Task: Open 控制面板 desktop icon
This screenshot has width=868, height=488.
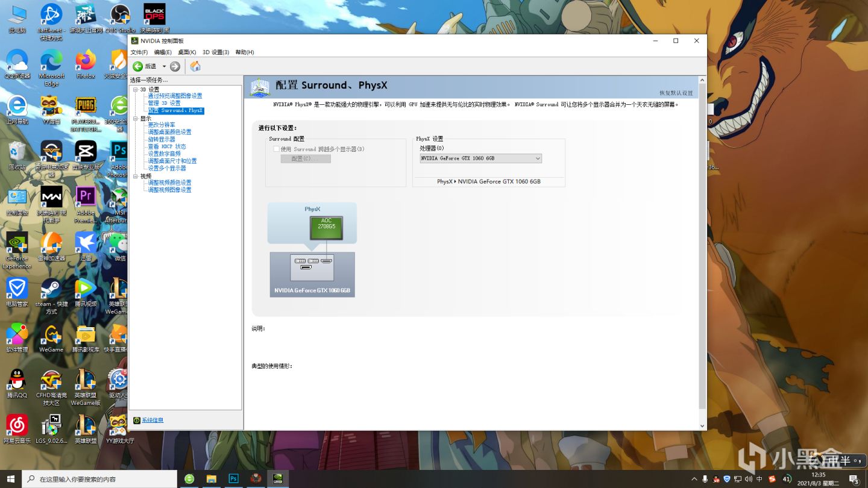Action: point(17,201)
